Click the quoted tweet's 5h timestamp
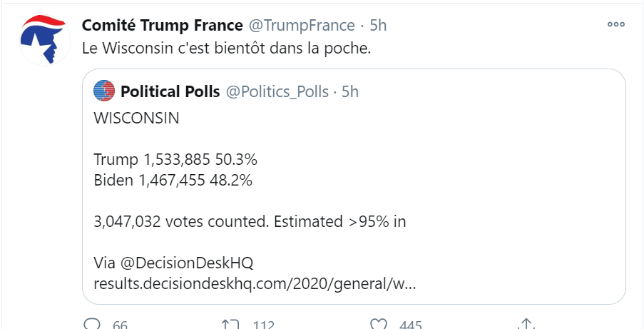644x329 pixels. (350, 91)
